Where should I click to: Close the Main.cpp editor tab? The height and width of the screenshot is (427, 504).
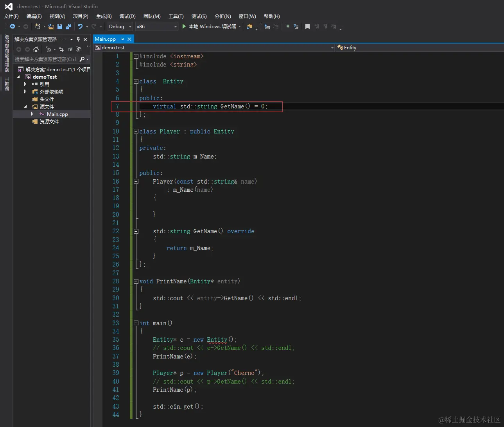129,39
